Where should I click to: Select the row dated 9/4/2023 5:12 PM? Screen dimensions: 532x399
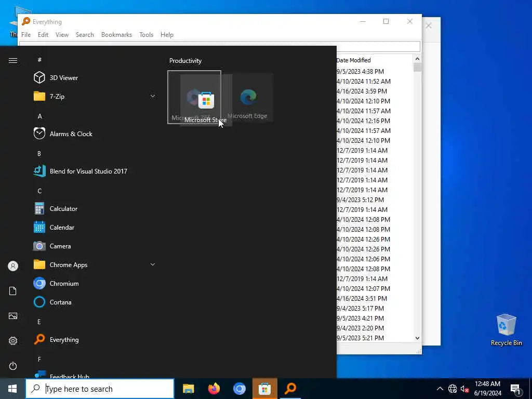pos(361,200)
